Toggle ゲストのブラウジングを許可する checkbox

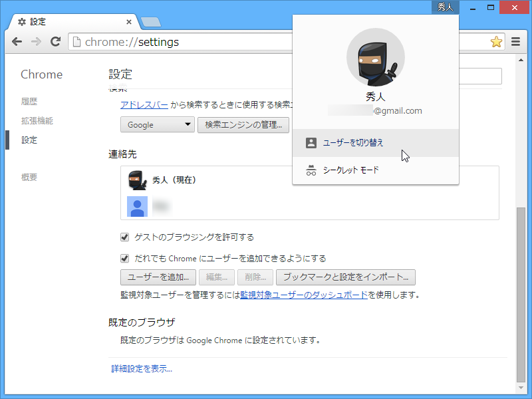click(x=124, y=237)
